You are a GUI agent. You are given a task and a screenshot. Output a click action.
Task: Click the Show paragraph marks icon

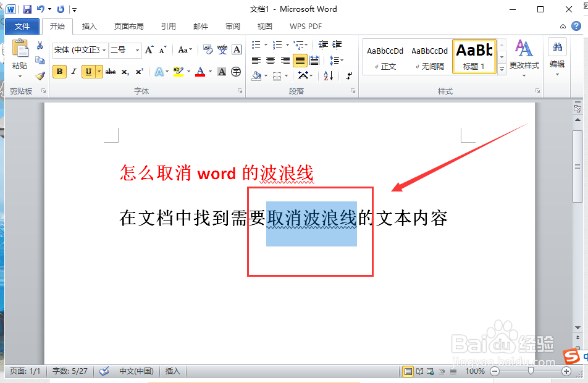click(349, 76)
